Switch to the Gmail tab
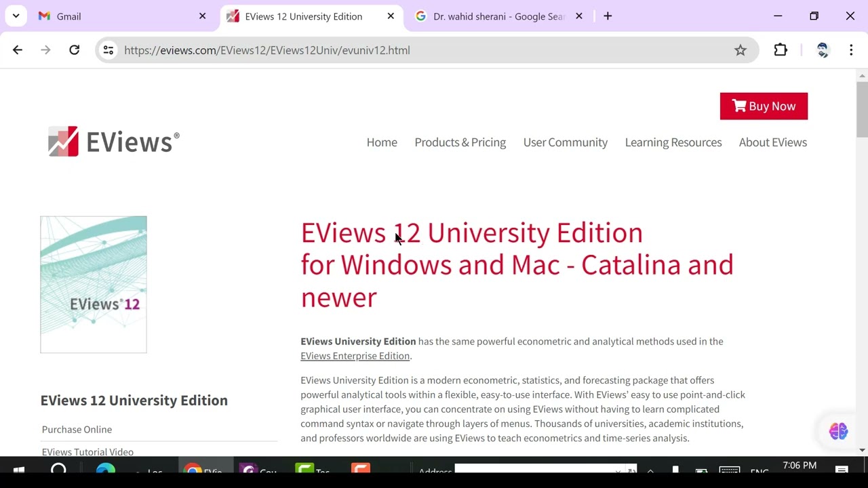The image size is (868, 488). click(x=122, y=16)
